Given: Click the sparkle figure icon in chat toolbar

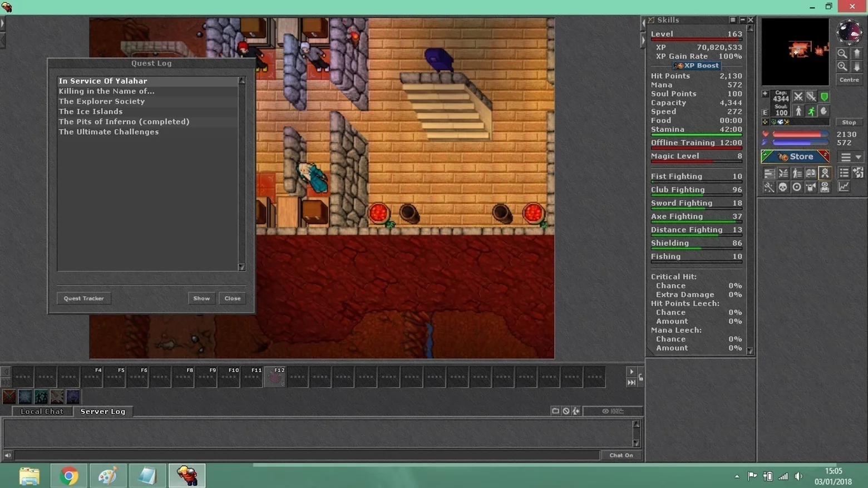Looking at the screenshot, I should click(x=576, y=411).
